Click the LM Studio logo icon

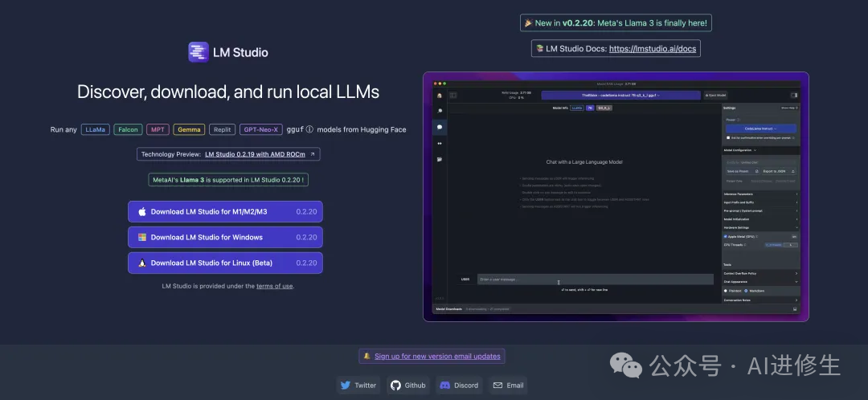pos(199,52)
